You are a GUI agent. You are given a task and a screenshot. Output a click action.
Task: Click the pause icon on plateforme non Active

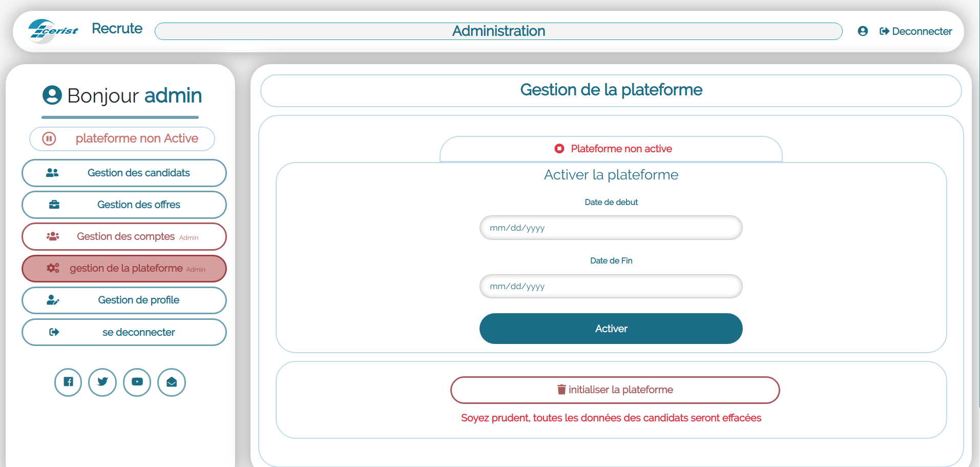(x=49, y=138)
